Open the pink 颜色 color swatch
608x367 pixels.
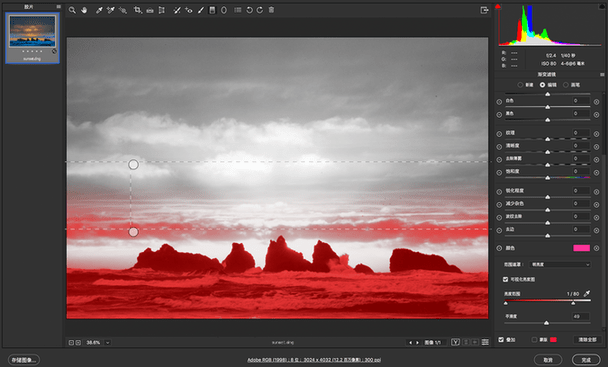[581, 248]
